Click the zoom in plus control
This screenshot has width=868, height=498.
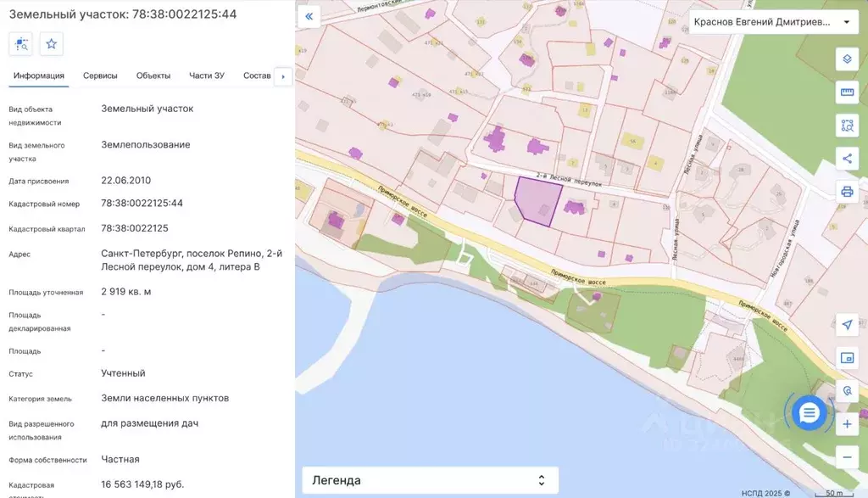847,423
